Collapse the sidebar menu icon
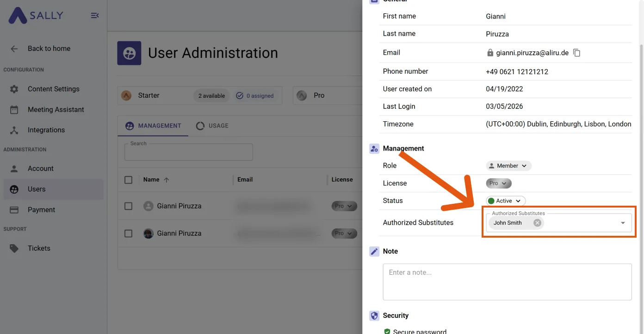 [95, 15]
